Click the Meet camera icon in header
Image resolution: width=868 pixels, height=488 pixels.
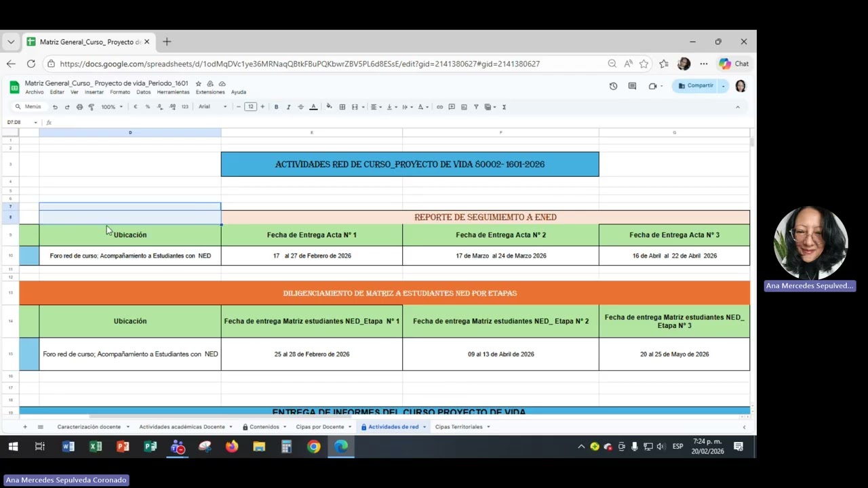pos(652,86)
